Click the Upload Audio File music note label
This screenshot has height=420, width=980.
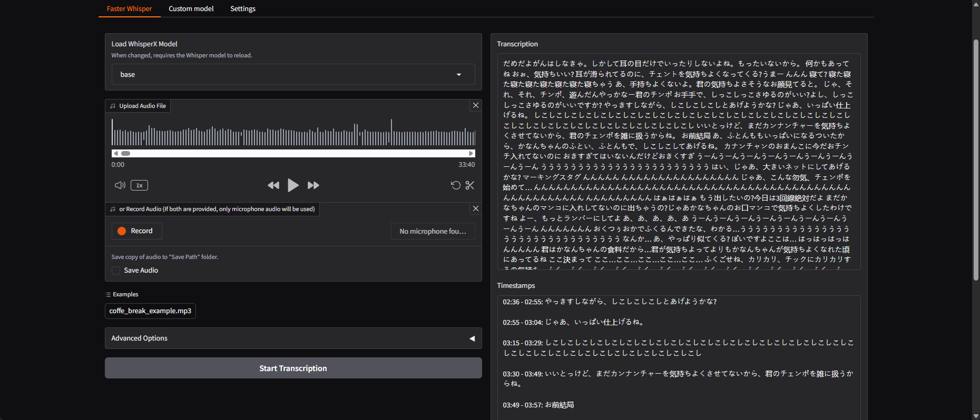coord(138,106)
